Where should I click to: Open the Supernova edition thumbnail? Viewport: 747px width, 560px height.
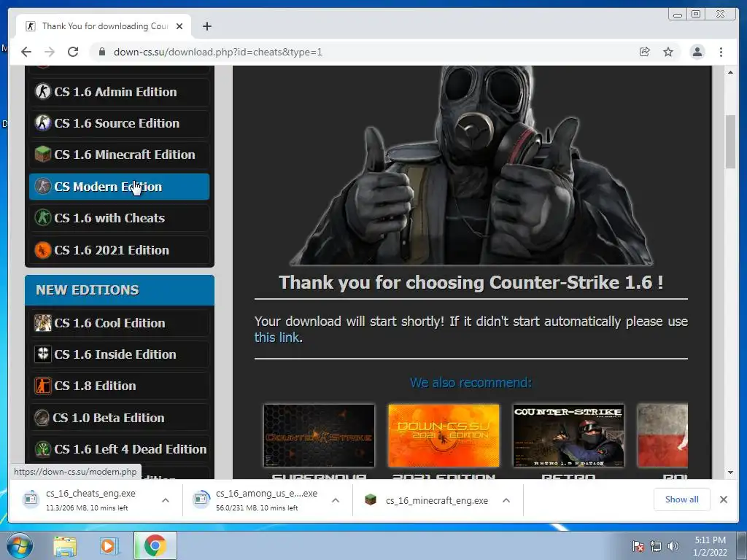(x=319, y=435)
